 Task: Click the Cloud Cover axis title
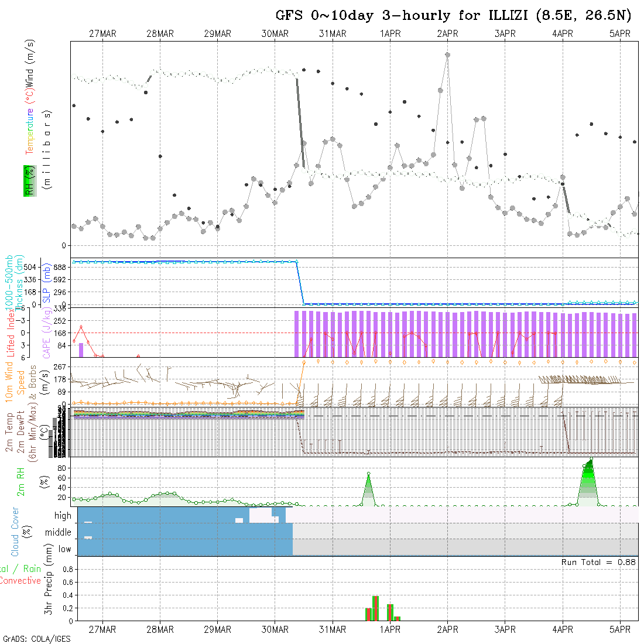coord(15,532)
